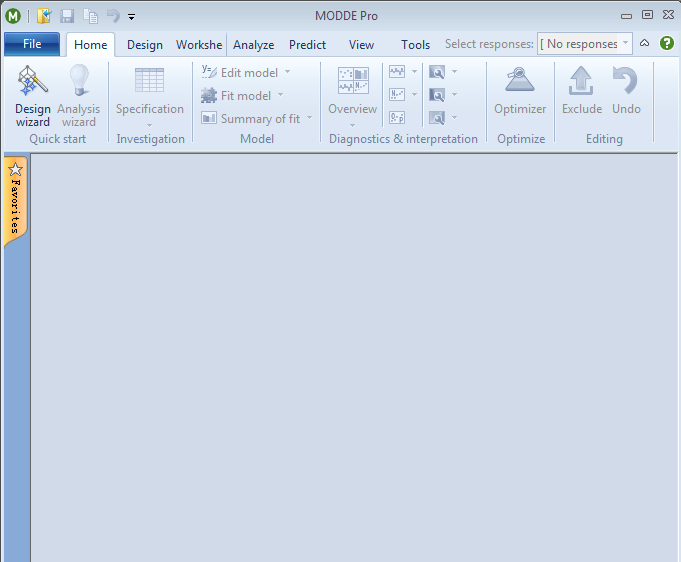Viewport: 681px width, 562px height.
Task: Expand dropdown beside the middle magnifier icon
Action: point(454,94)
